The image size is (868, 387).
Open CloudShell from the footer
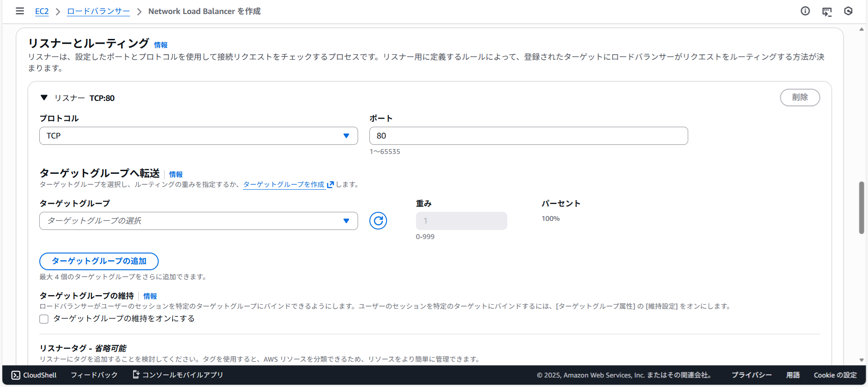34,375
